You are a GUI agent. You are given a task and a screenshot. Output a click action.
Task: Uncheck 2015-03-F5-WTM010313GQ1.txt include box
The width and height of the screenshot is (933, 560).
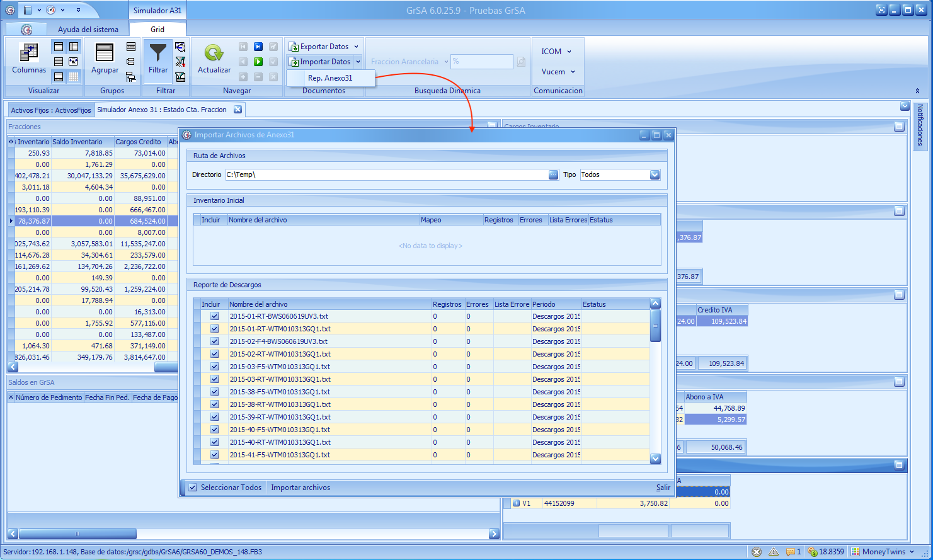coord(215,367)
